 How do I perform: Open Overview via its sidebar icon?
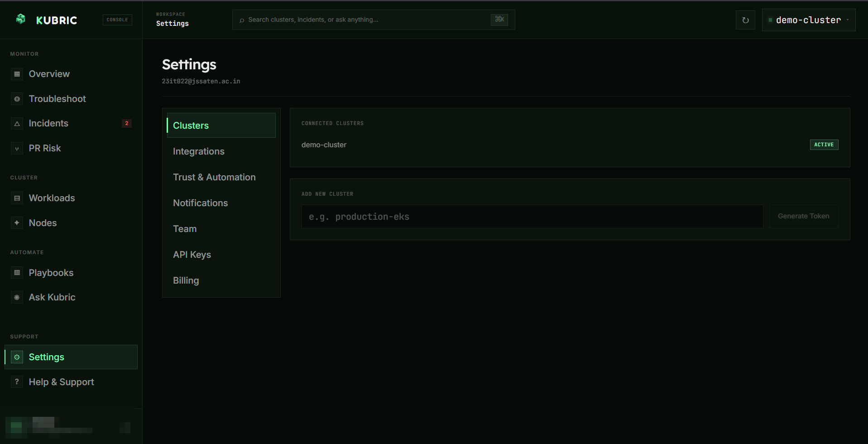click(x=17, y=74)
